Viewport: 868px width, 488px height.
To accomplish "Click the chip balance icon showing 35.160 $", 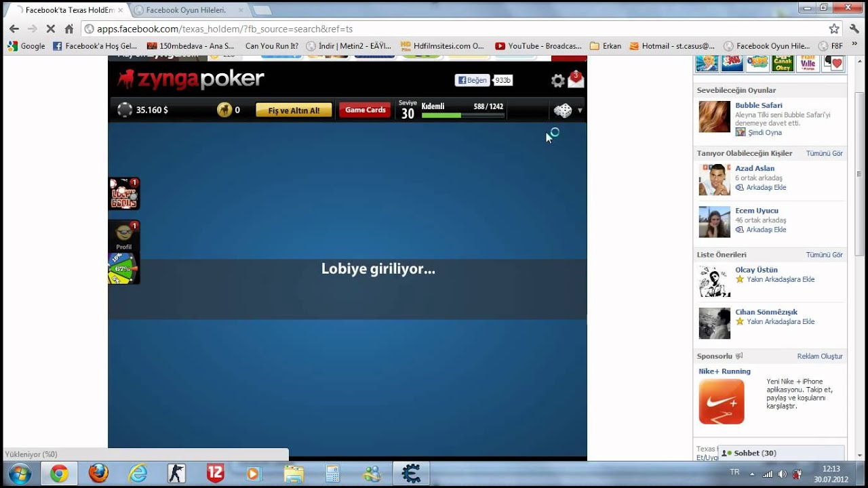I will click(x=125, y=110).
